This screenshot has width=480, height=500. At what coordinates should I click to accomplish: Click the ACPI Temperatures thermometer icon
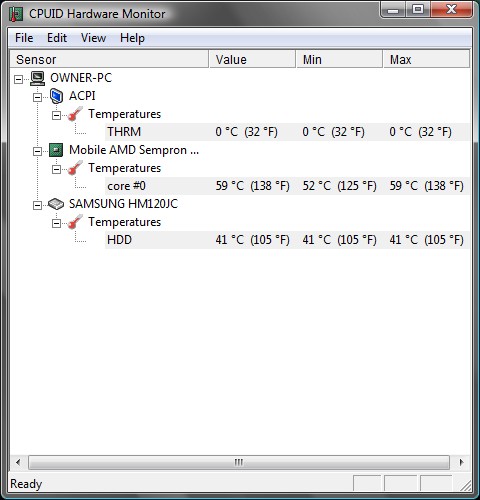click(75, 114)
